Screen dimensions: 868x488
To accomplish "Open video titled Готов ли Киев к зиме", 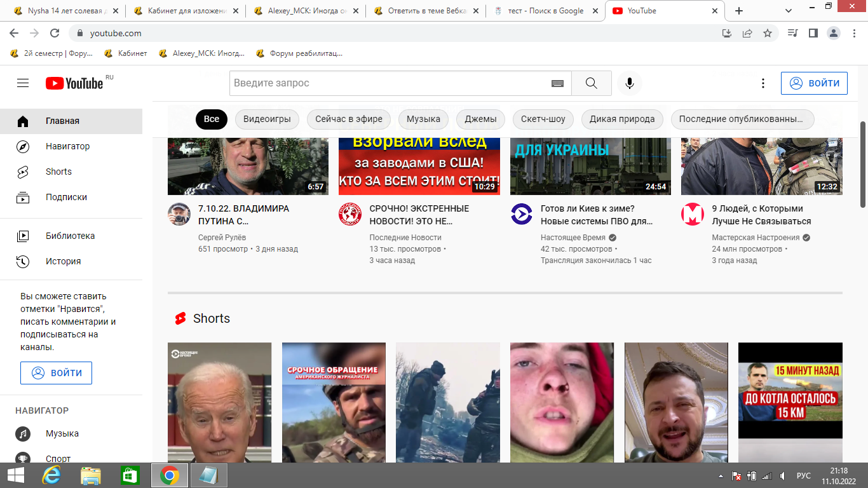I will [597, 215].
